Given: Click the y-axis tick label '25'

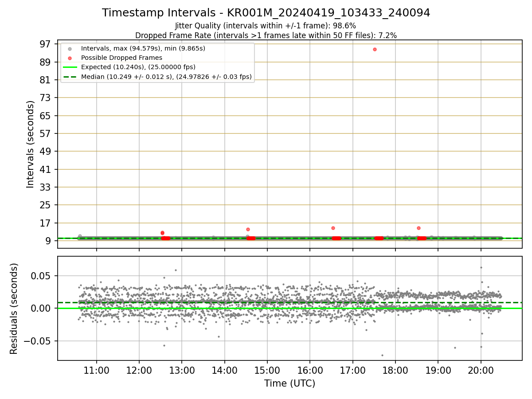Looking at the screenshot, I should coord(46,205).
